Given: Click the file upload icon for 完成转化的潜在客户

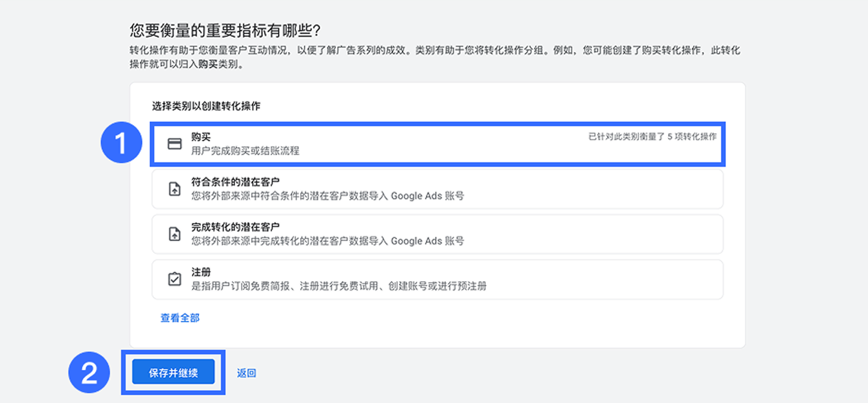Looking at the screenshot, I should (x=175, y=234).
